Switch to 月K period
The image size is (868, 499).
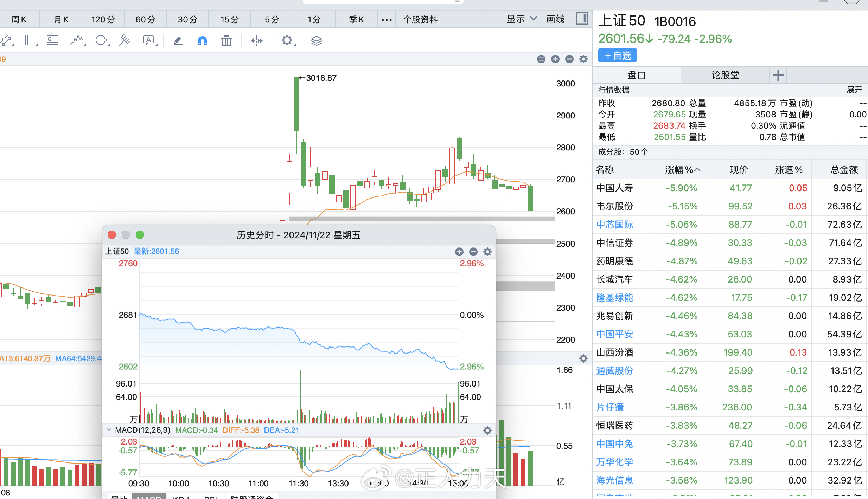(x=61, y=19)
